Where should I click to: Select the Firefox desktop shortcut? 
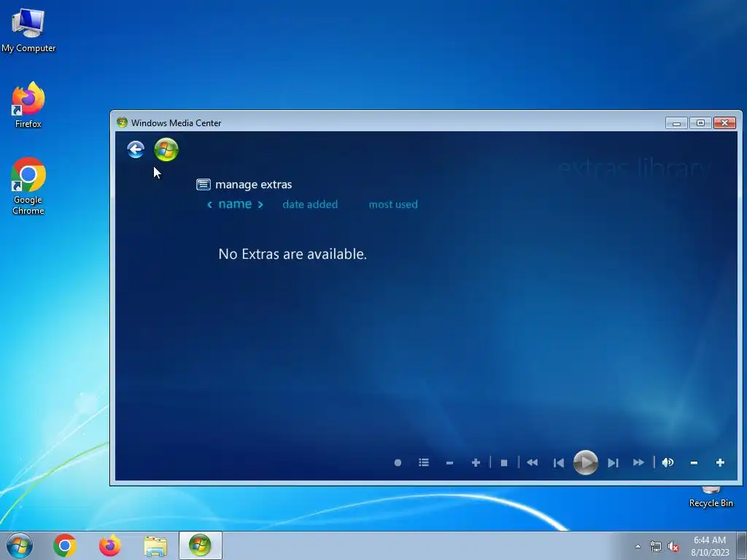click(x=28, y=105)
